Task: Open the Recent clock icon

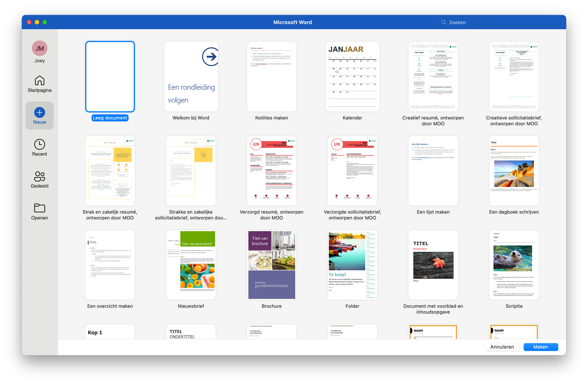Action: 39,144
